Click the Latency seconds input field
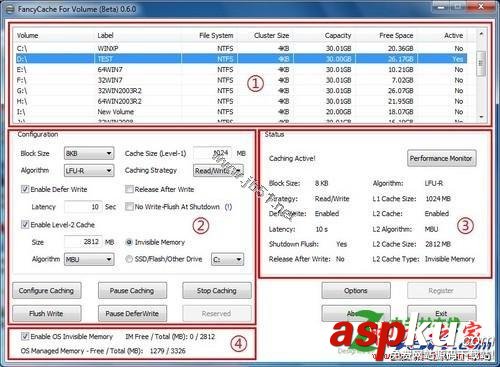This screenshot has width=500, height=367. coord(83,207)
